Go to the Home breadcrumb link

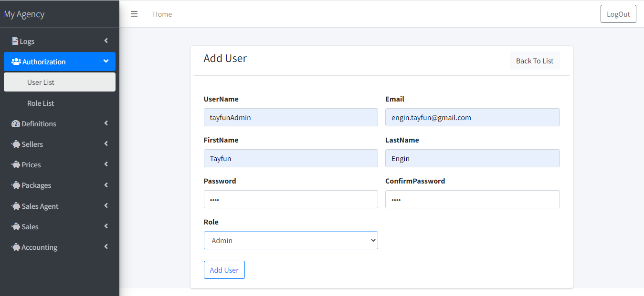162,14
